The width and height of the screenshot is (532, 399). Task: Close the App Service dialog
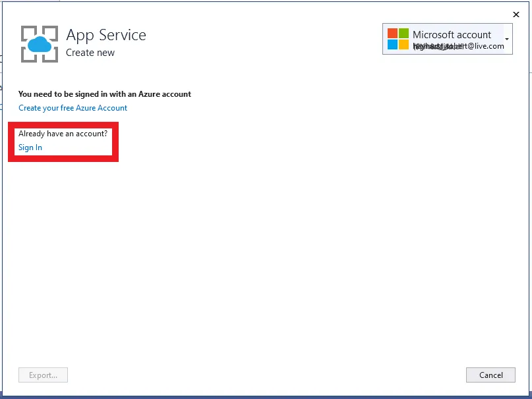pos(516,14)
